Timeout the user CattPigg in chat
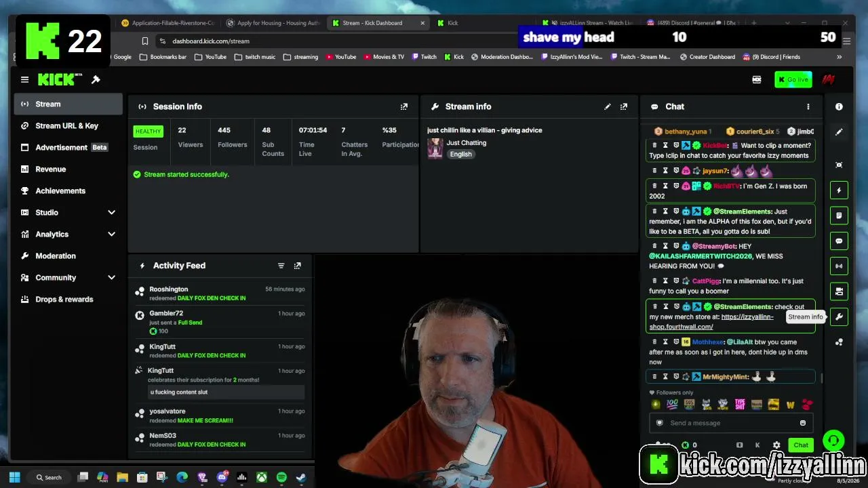Screen dimensions: 868x488 coord(665,281)
